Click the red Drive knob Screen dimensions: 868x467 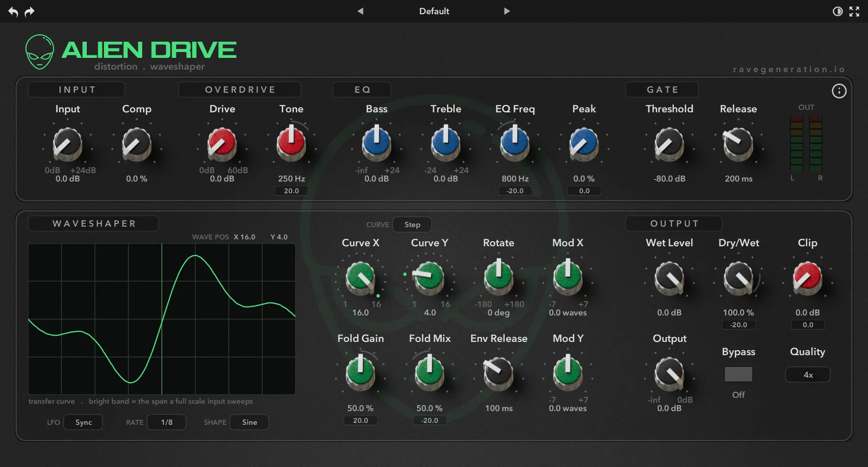pos(222,144)
